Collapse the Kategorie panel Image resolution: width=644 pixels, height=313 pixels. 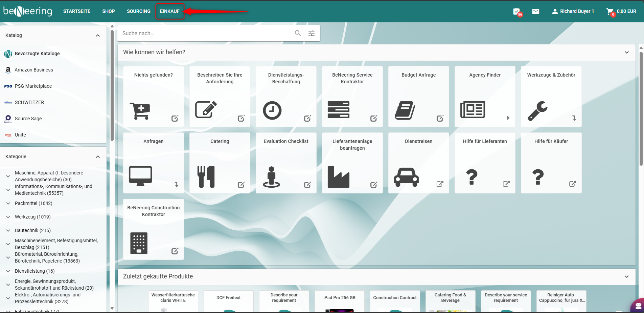tap(98, 157)
